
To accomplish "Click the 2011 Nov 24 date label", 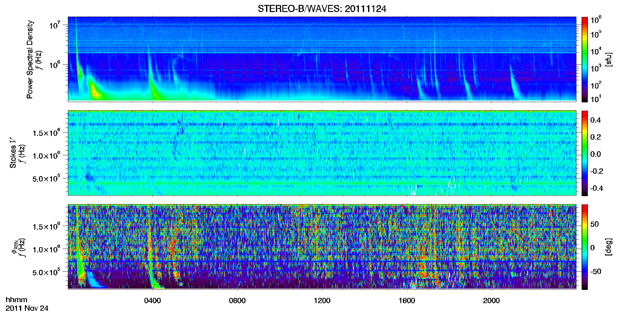I will tap(27, 308).
